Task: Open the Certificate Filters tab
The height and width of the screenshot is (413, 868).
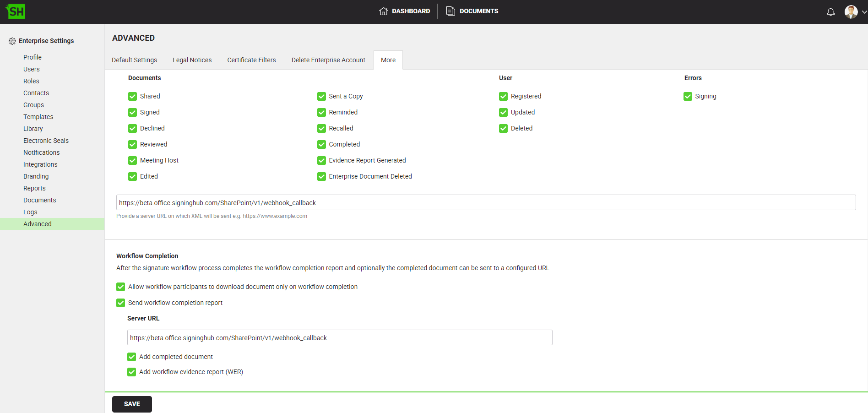Action: [251, 60]
